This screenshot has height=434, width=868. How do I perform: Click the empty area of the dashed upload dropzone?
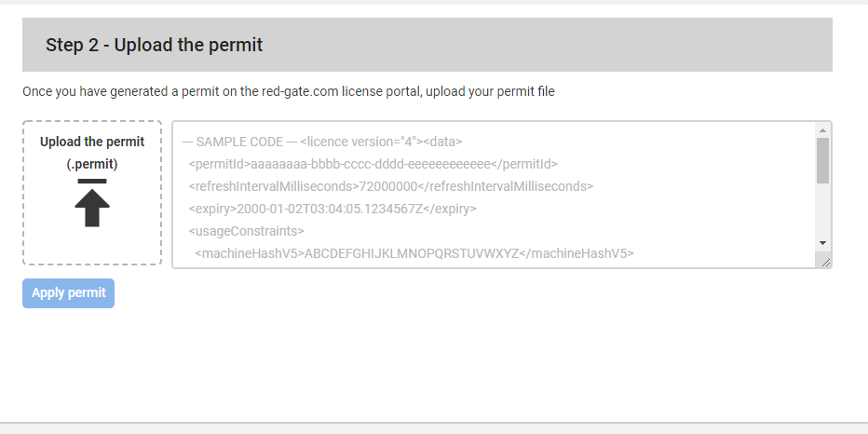[92, 247]
